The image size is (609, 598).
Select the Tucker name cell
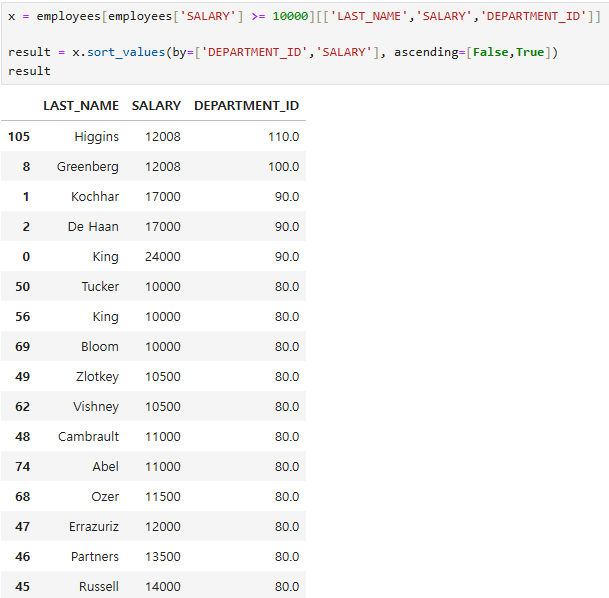tap(100, 287)
